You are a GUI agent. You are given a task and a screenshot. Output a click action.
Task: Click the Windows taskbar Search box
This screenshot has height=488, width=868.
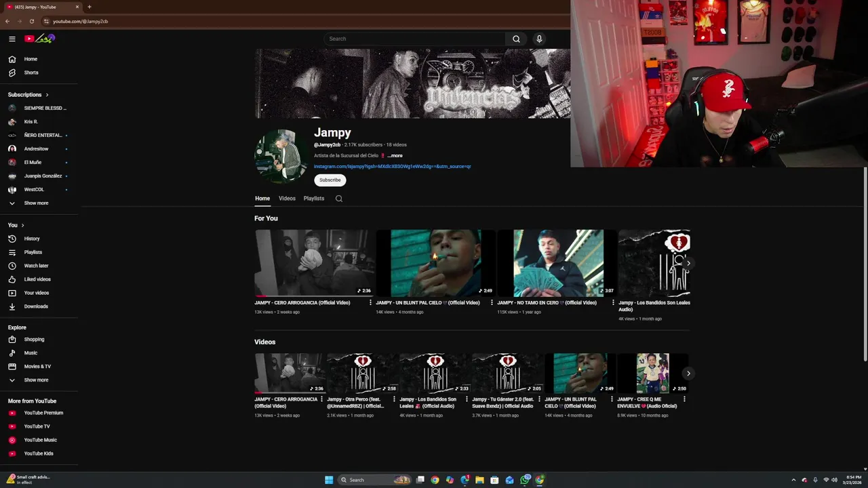point(375,480)
